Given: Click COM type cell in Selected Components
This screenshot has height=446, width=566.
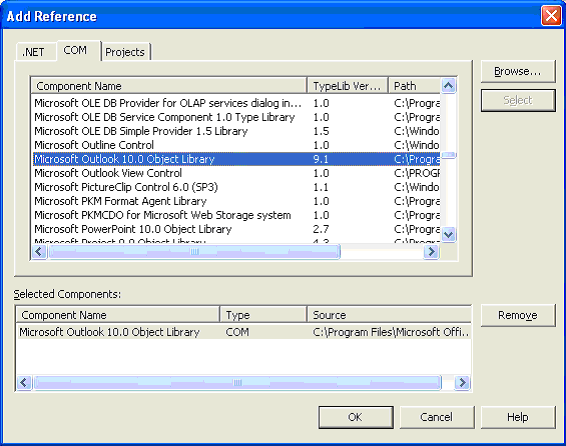Looking at the screenshot, I should 237,332.
